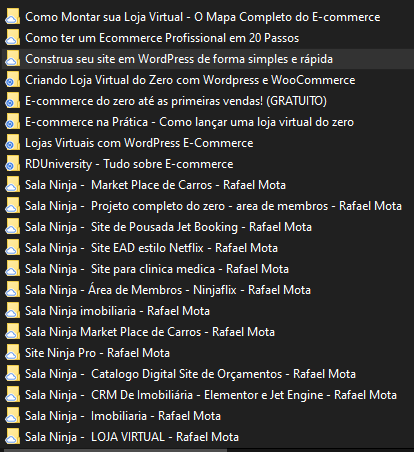Select E-commerce do zero até as primeiras vendas folder
The image size is (414, 452).
(176, 101)
